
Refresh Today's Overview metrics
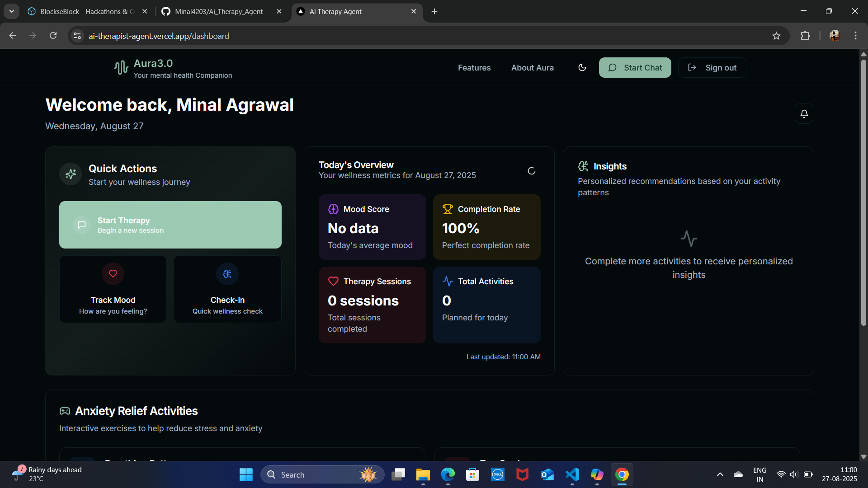coord(531,171)
